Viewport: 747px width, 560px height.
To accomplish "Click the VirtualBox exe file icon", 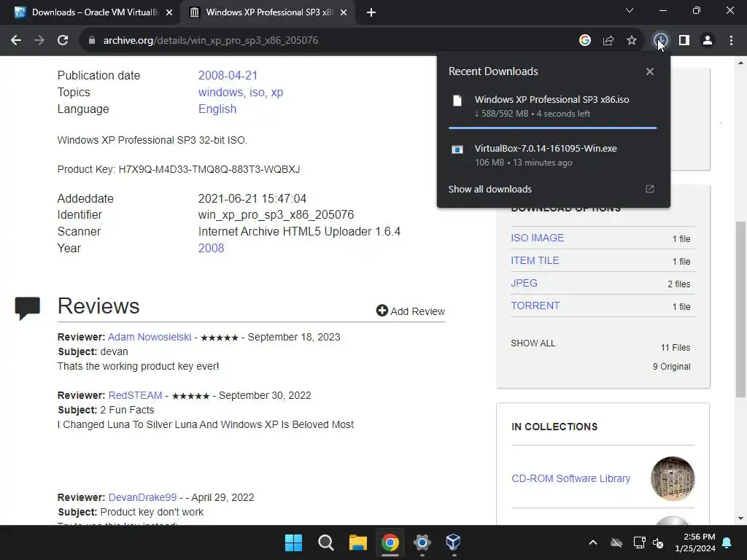I will 457,149.
